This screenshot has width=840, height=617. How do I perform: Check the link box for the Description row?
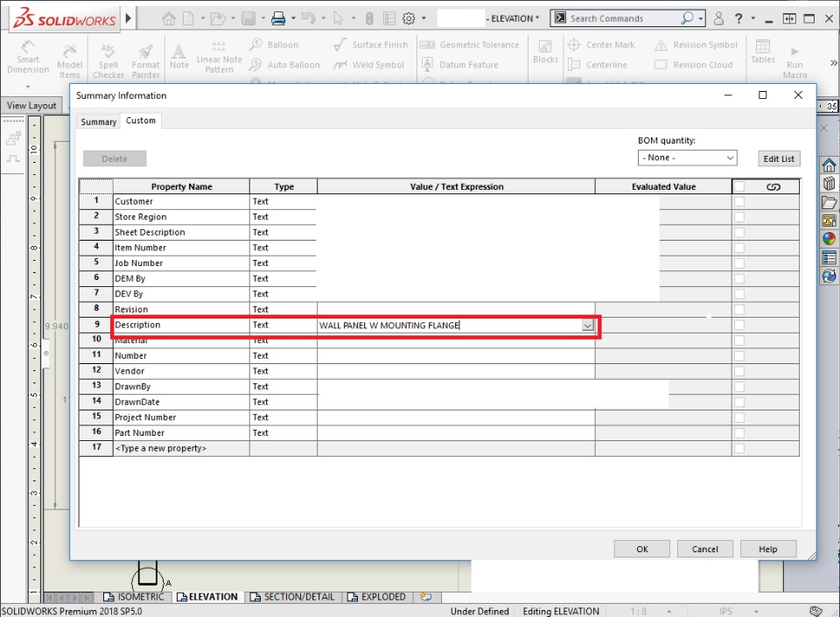[x=739, y=325]
